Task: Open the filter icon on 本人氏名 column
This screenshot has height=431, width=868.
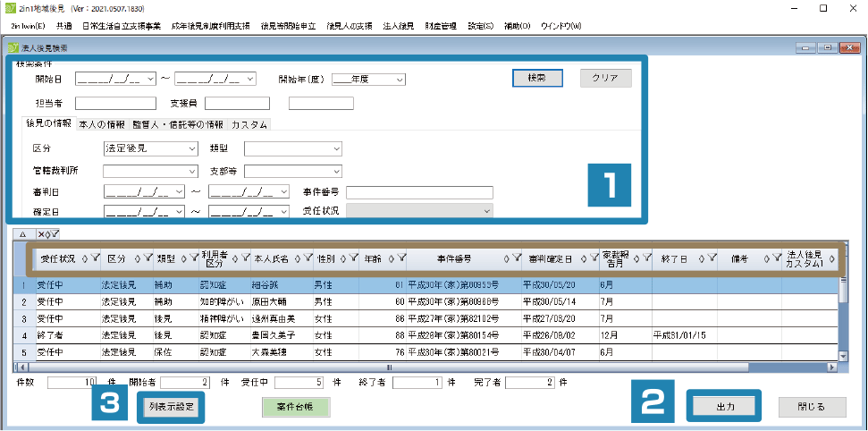Action: [307, 258]
